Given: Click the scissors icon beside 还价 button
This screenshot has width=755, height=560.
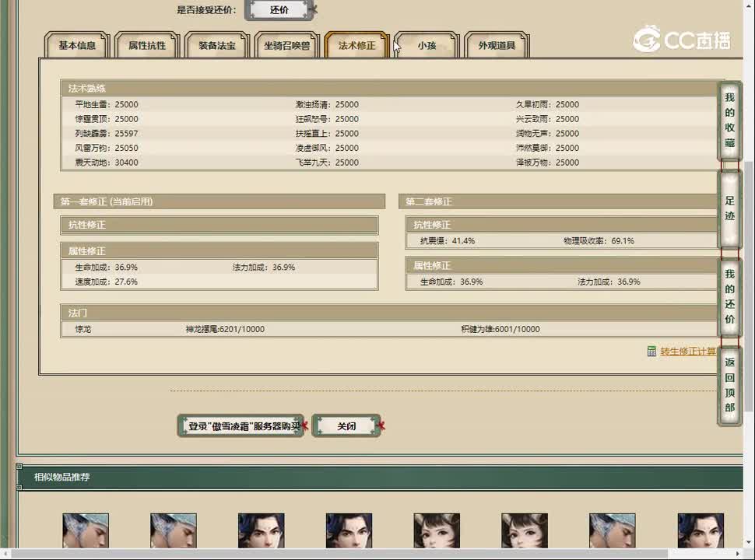Looking at the screenshot, I should click(x=314, y=11).
